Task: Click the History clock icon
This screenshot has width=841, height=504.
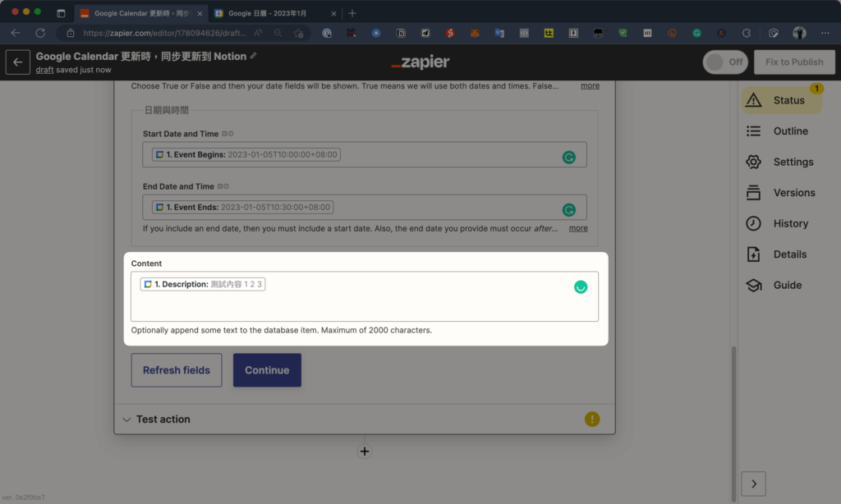Action: (x=754, y=223)
